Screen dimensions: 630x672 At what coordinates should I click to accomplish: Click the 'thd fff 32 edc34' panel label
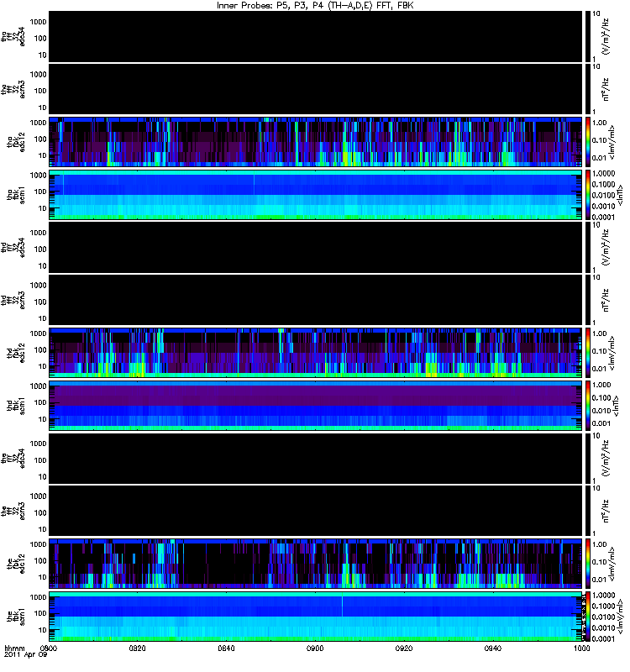[13, 248]
